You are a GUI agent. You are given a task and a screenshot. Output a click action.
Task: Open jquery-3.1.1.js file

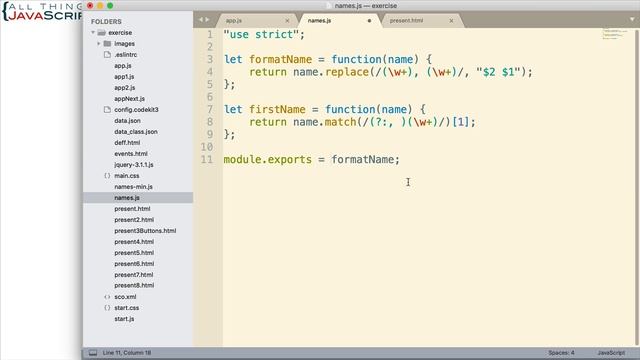coord(134,164)
